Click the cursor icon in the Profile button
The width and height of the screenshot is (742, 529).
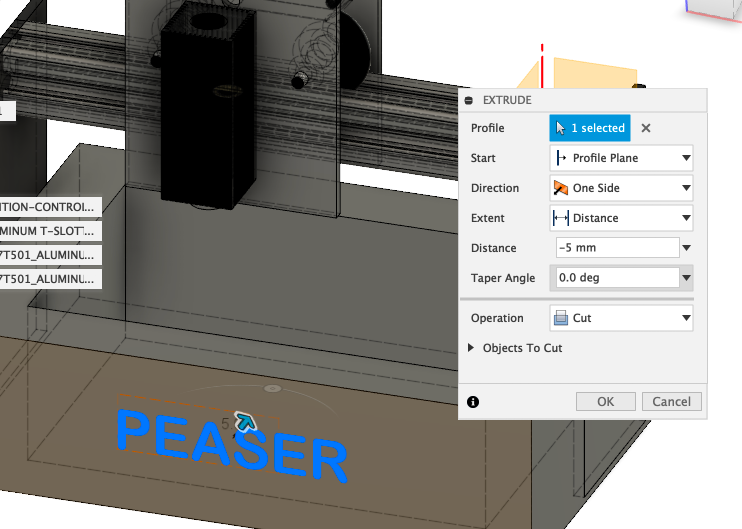click(x=560, y=128)
